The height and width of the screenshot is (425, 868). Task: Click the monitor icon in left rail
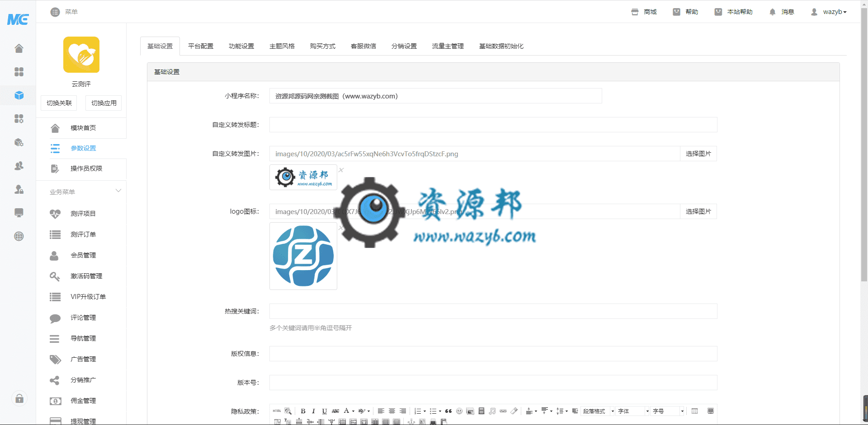(19, 213)
